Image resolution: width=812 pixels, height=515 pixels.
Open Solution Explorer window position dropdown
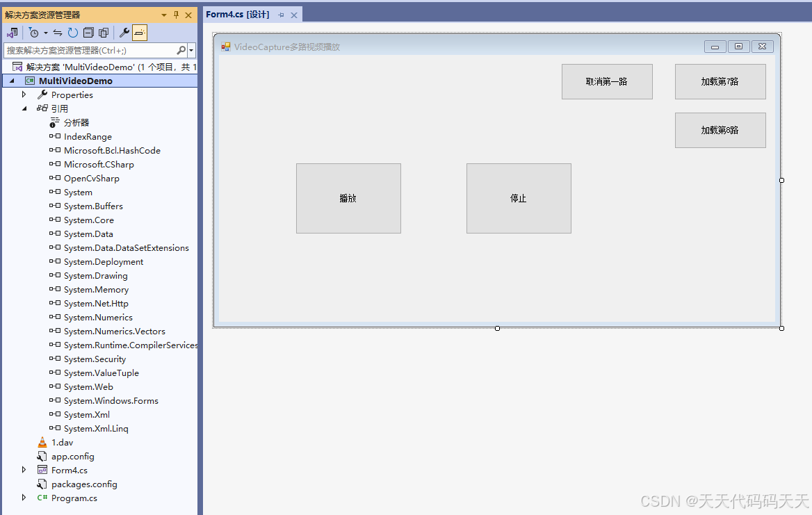(164, 15)
